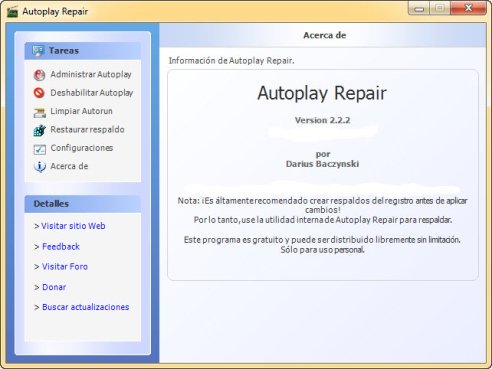Image resolution: width=492 pixels, height=369 pixels.
Task: Click 'Información de Autoplay Repair.' text
Action: pos(231,61)
